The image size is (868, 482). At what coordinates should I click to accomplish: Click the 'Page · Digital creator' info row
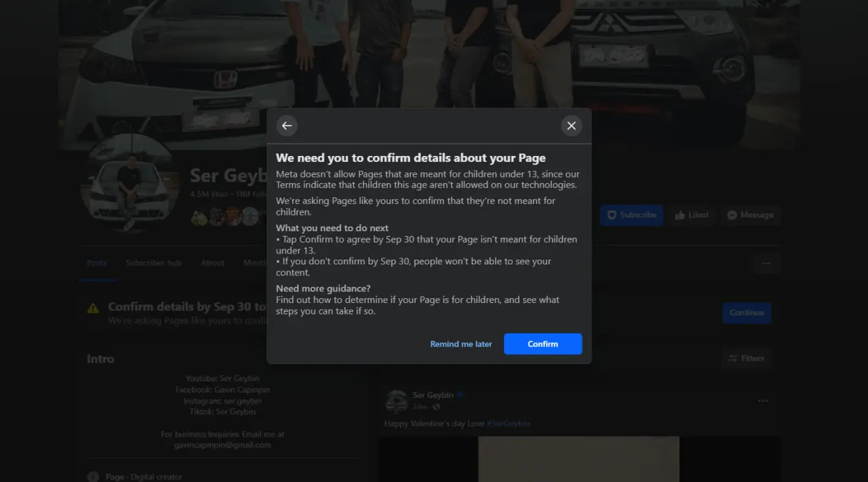[x=135, y=477]
